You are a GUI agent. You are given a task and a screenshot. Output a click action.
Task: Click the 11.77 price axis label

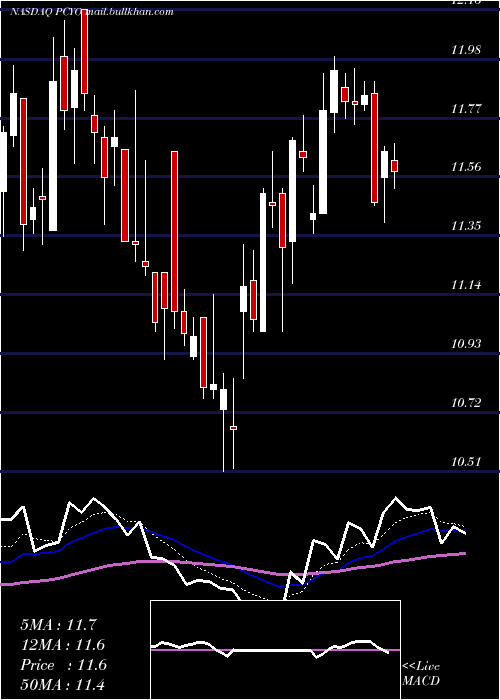click(x=466, y=108)
